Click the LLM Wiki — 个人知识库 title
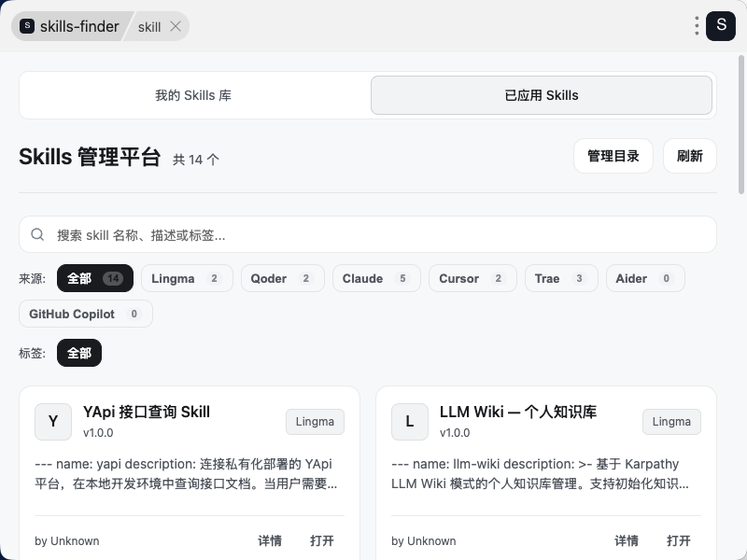The height and width of the screenshot is (560, 747). 518,412
